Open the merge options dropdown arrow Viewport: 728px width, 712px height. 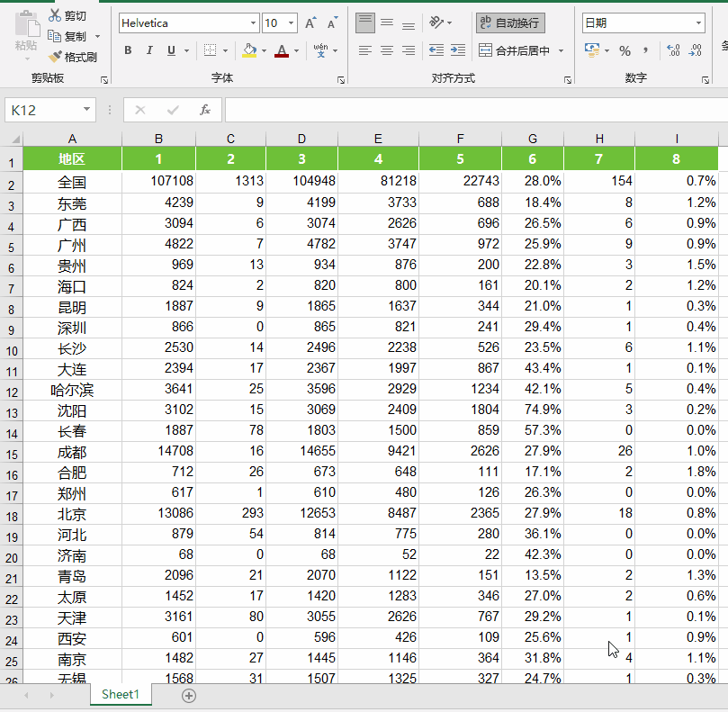point(561,50)
